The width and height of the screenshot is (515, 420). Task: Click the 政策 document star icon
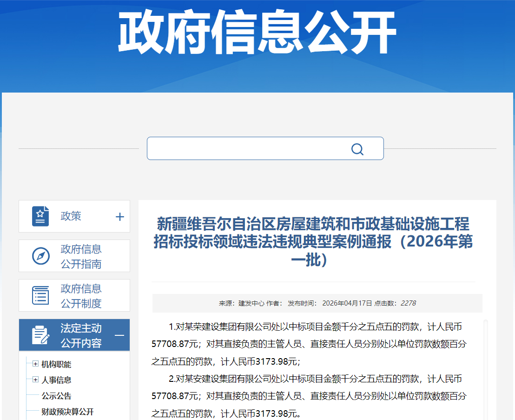(x=40, y=216)
